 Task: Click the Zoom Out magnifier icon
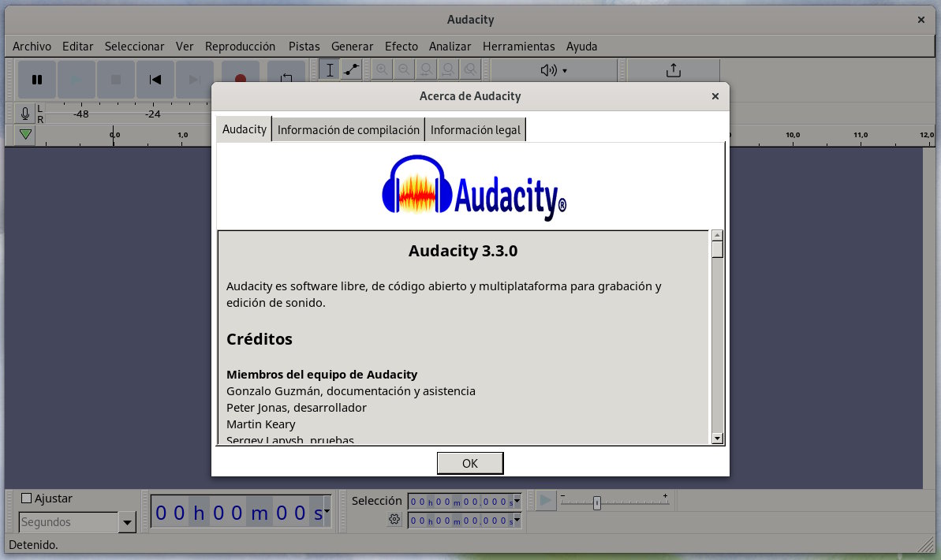coord(404,69)
